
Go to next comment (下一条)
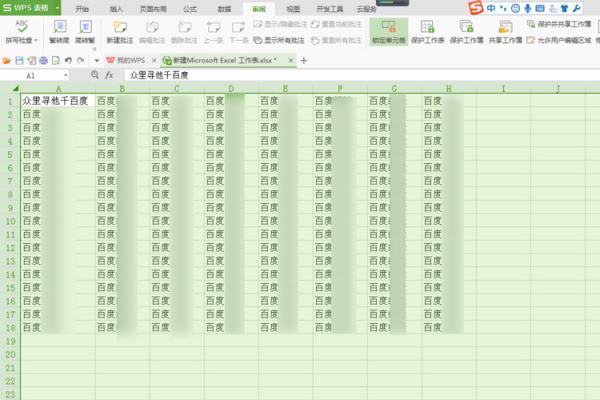pyautogui.click(x=238, y=31)
